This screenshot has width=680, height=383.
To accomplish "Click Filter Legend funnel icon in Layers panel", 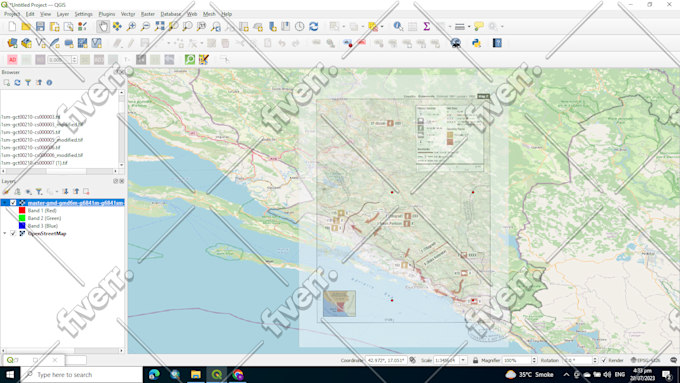I will pos(39,191).
